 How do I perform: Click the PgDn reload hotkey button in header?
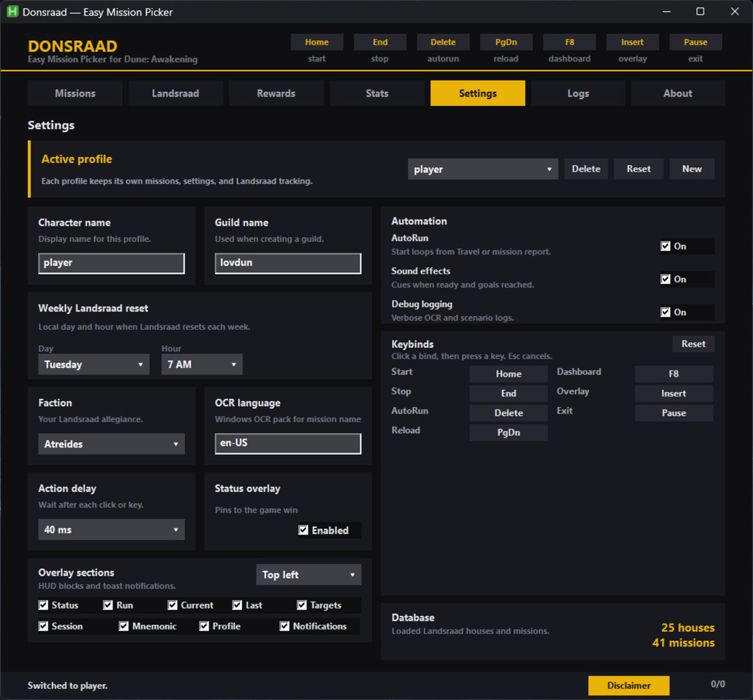click(x=506, y=42)
